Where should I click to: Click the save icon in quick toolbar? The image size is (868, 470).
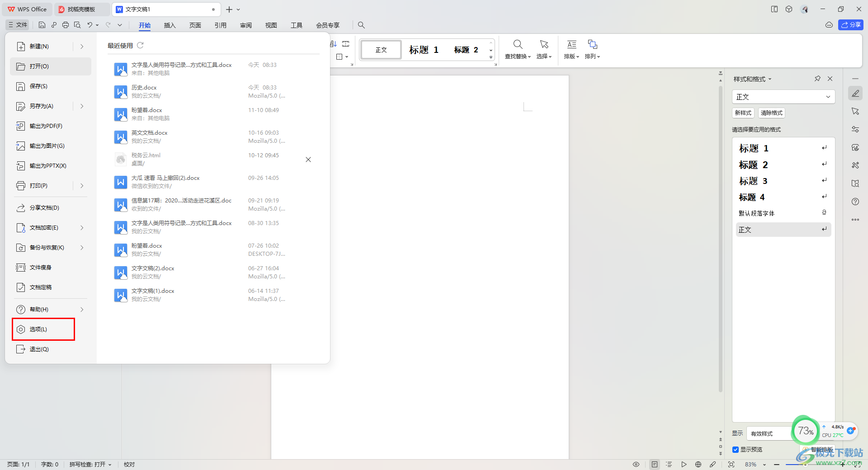[42, 25]
